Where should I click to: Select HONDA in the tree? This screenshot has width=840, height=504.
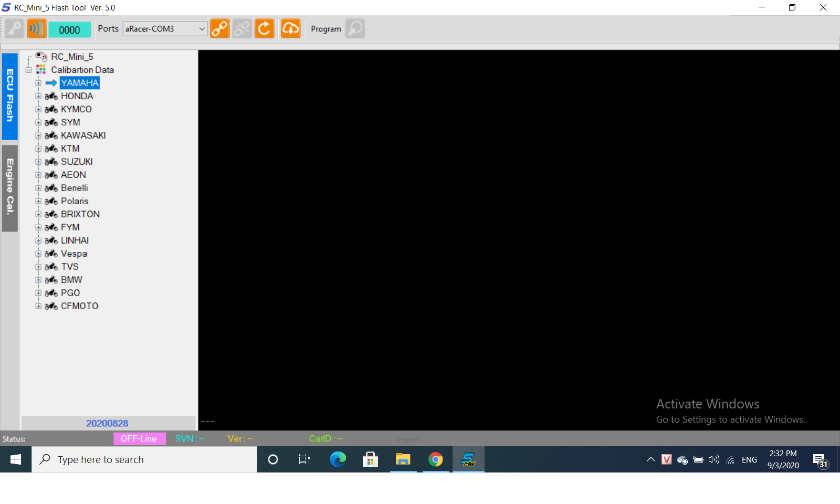click(x=77, y=96)
